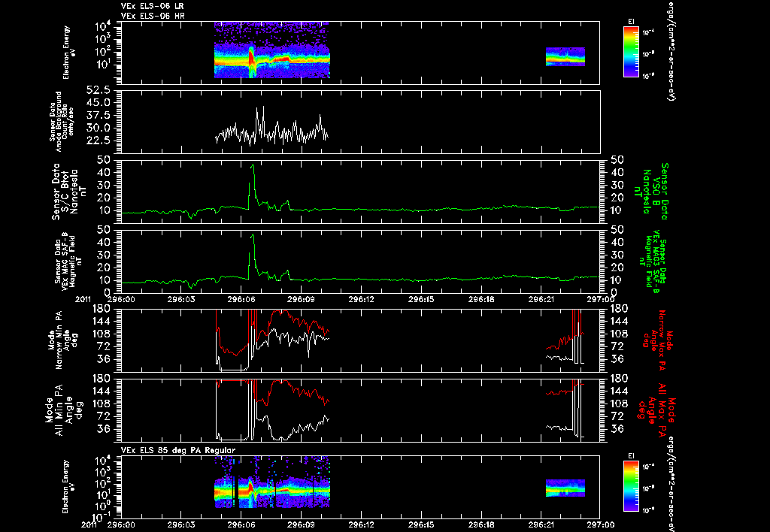Viewport: 770px width, 532px height.
Task: Click the '296:12' label on the middle time axis
Action: point(362,299)
